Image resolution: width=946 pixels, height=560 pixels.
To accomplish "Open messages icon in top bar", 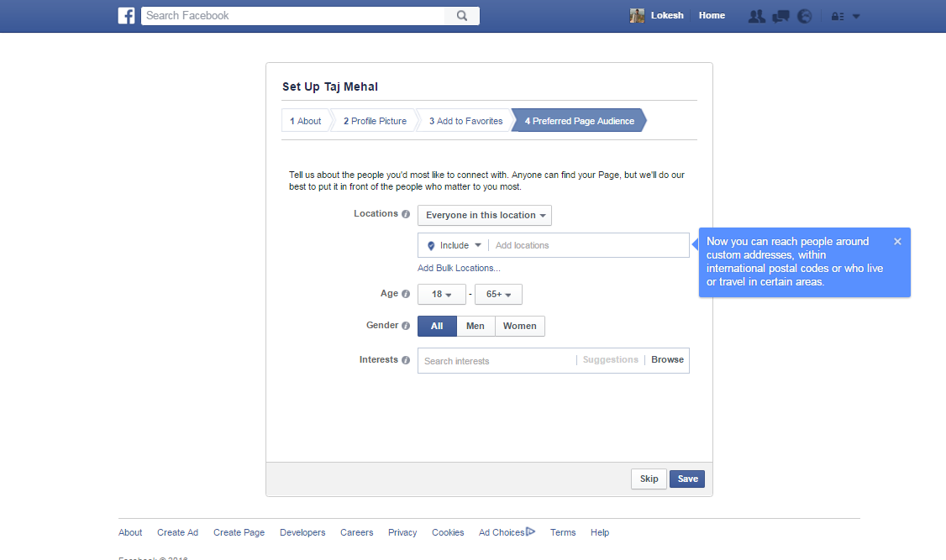I will [x=780, y=16].
